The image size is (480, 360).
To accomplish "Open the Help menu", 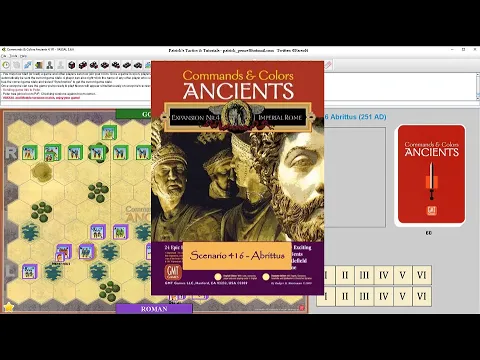I will pos(23,56).
